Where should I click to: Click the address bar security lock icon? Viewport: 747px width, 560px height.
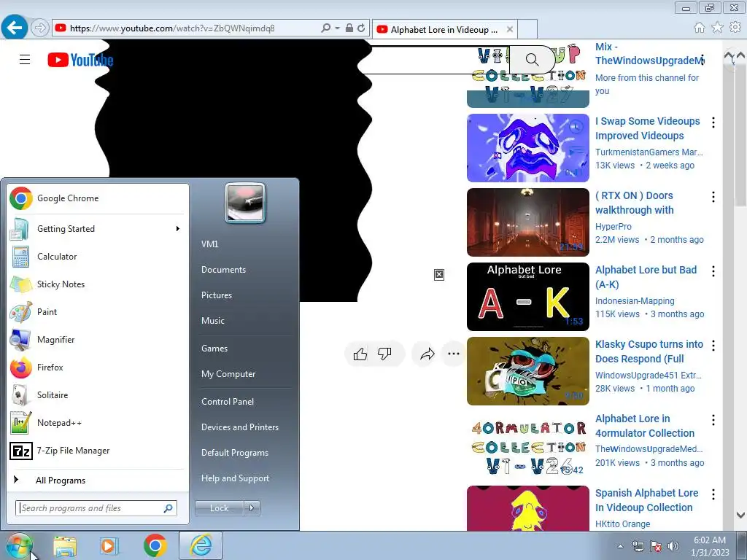349,28
